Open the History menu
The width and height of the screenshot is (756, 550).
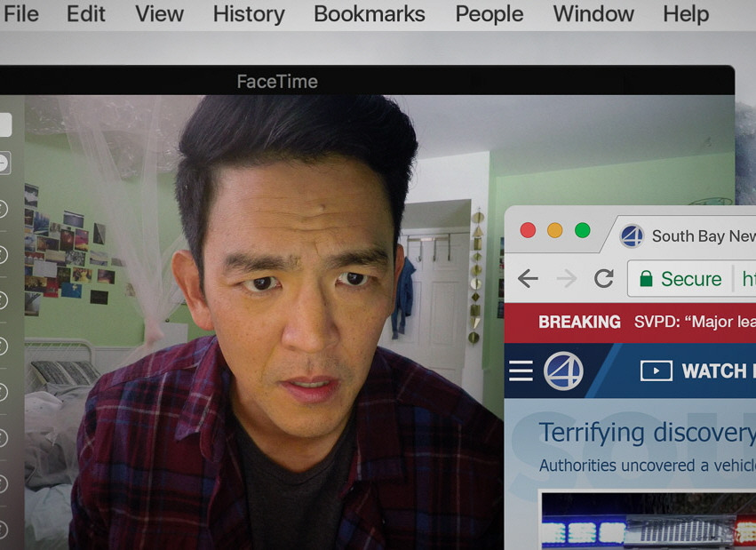249,13
